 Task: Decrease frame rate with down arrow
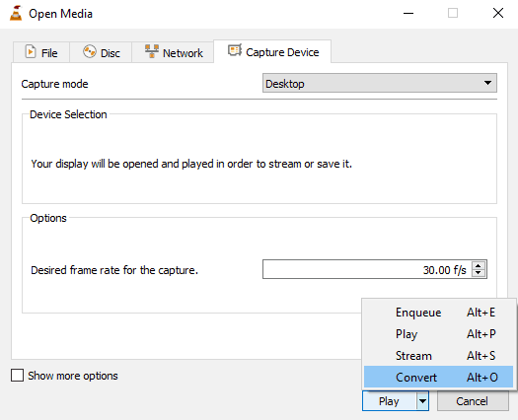[478, 273]
